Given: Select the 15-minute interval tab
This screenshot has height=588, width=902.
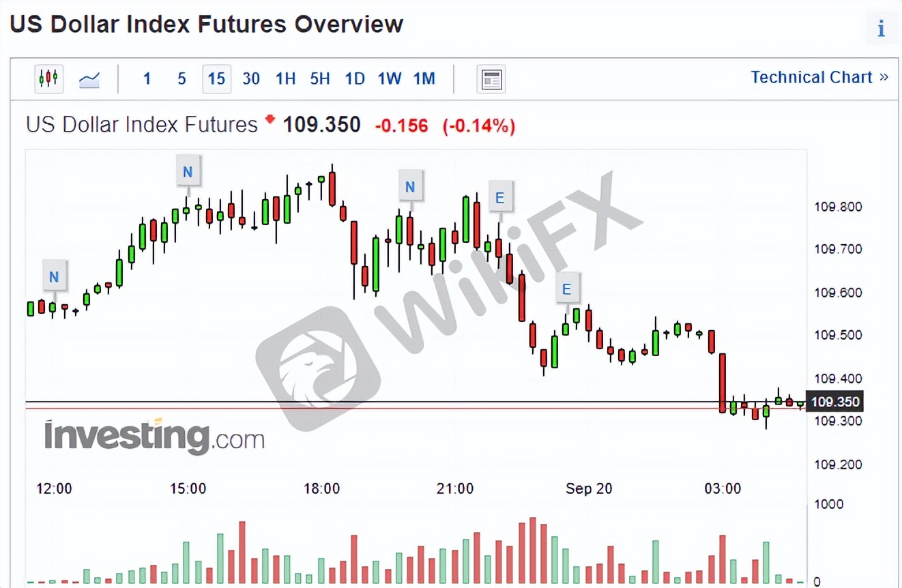Looking at the screenshot, I should tap(216, 78).
